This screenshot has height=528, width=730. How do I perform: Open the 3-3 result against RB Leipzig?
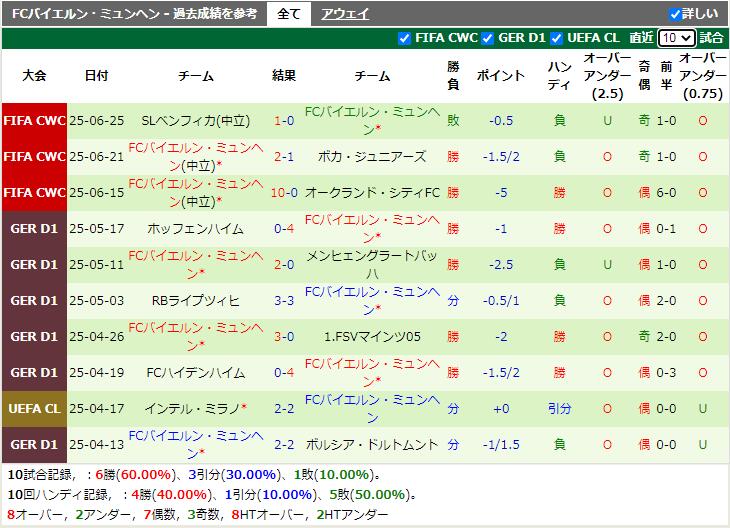(x=284, y=300)
